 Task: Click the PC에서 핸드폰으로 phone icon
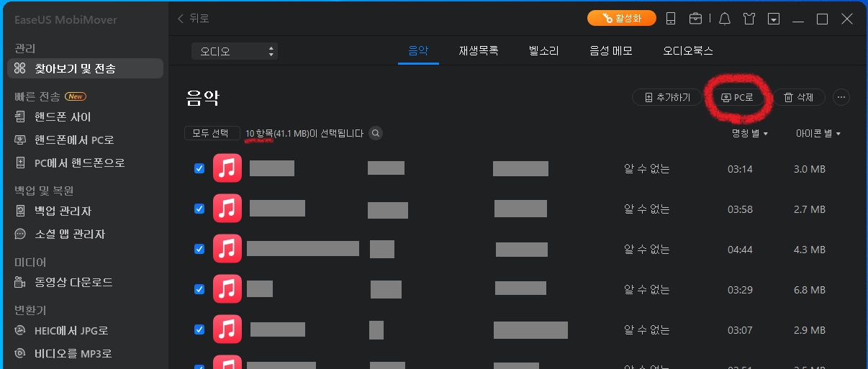click(x=21, y=163)
